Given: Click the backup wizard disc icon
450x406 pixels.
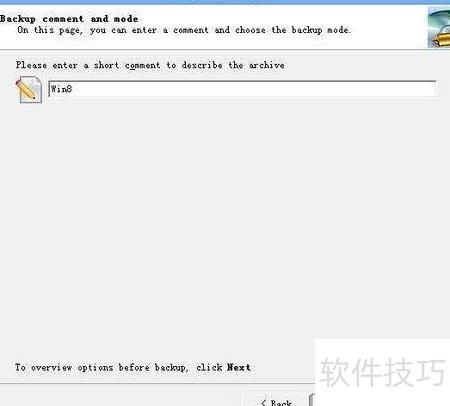Looking at the screenshot, I should pyautogui.click(x=439, y=28).
